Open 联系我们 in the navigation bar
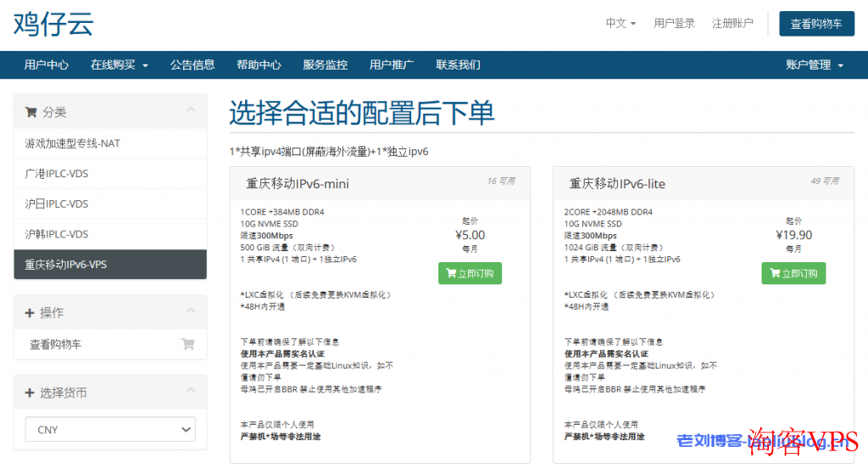Viewport: 868px width, 469px height. point(458,64)
